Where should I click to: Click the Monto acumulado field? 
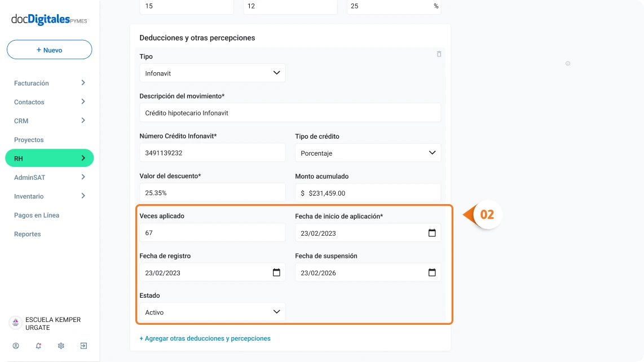pyautogui.click(x=368, y=193)
